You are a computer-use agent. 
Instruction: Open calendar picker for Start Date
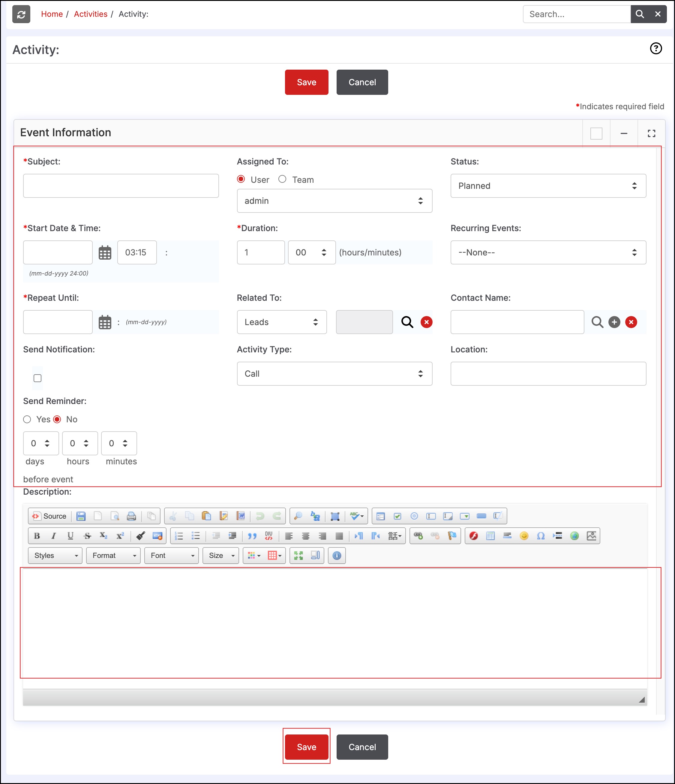click(x=105, y=252)
